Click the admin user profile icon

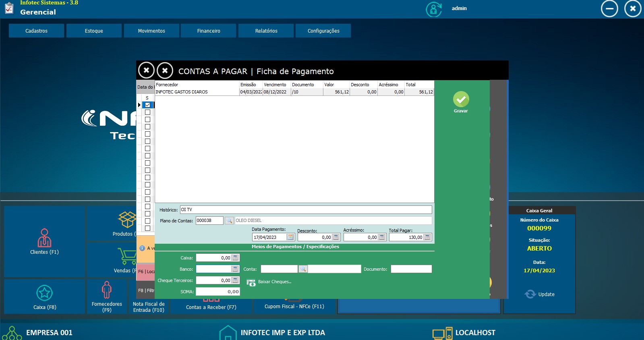click(434, 9)
